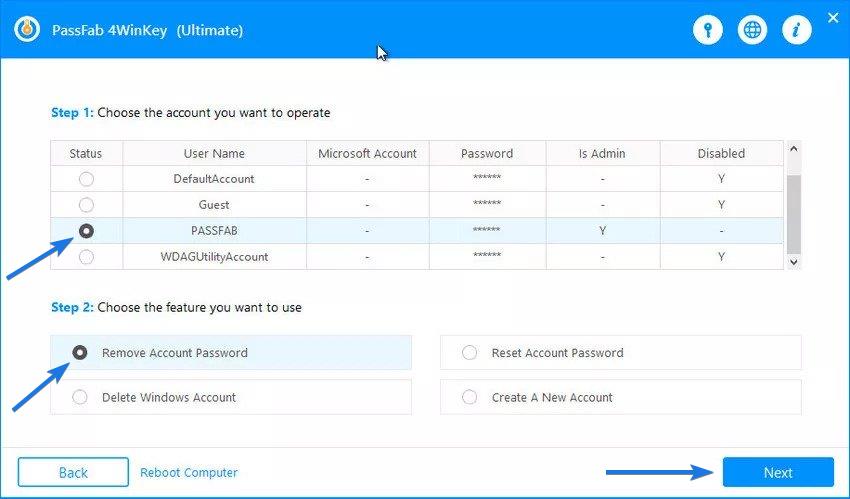Click the Next button
850x499 pixels.
(778, 472)
